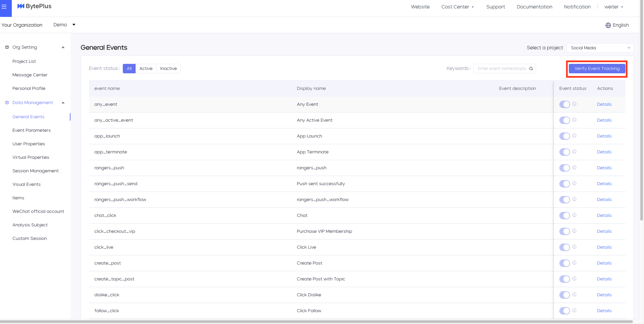Open Visual Events in sidebar
This screenshot has width=644, height=324.
[x=26, y=184]
